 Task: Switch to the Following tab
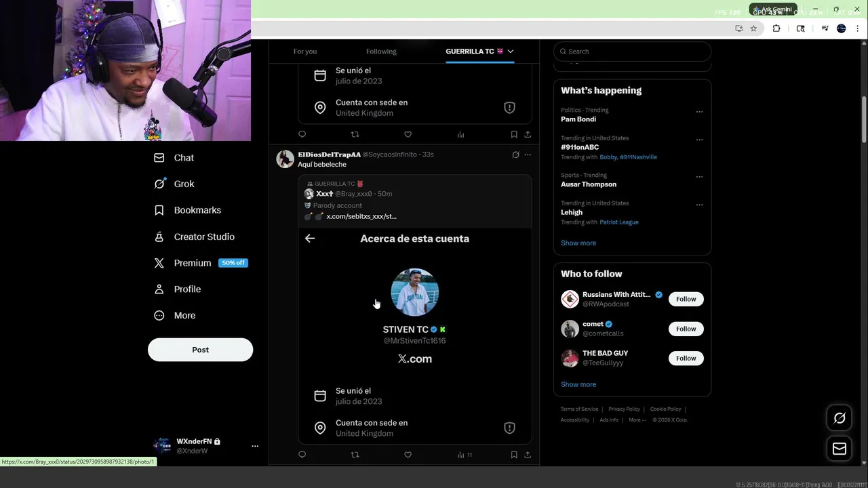tap(381, 52)
